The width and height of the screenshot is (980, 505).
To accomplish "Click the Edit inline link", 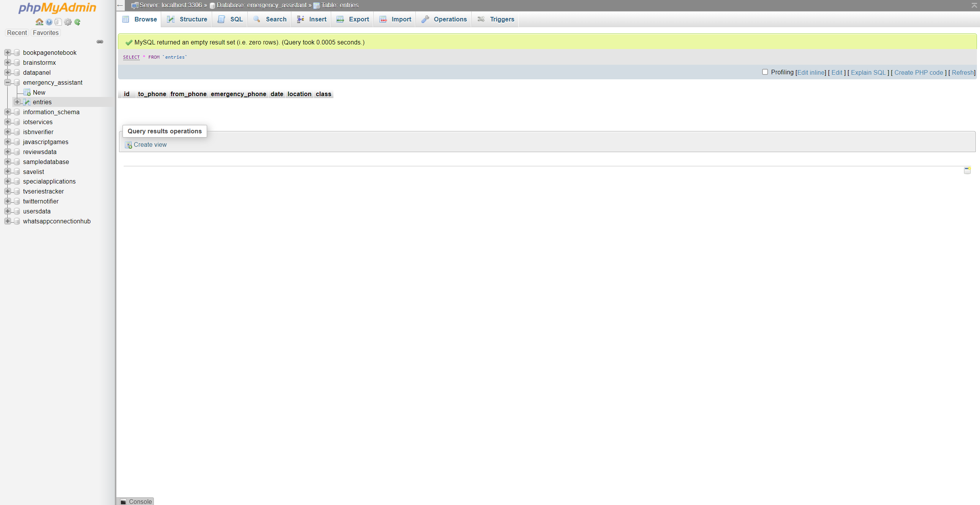I will click(x=810, y=72).
